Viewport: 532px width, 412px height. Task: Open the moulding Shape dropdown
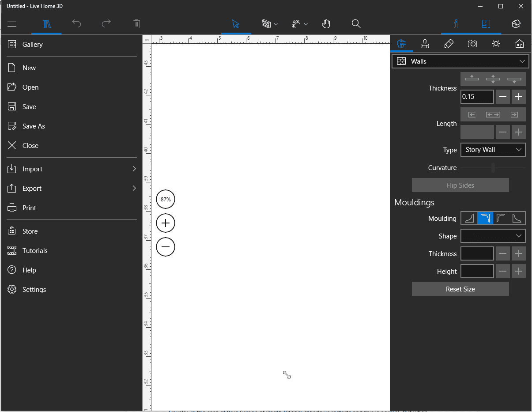493,236
